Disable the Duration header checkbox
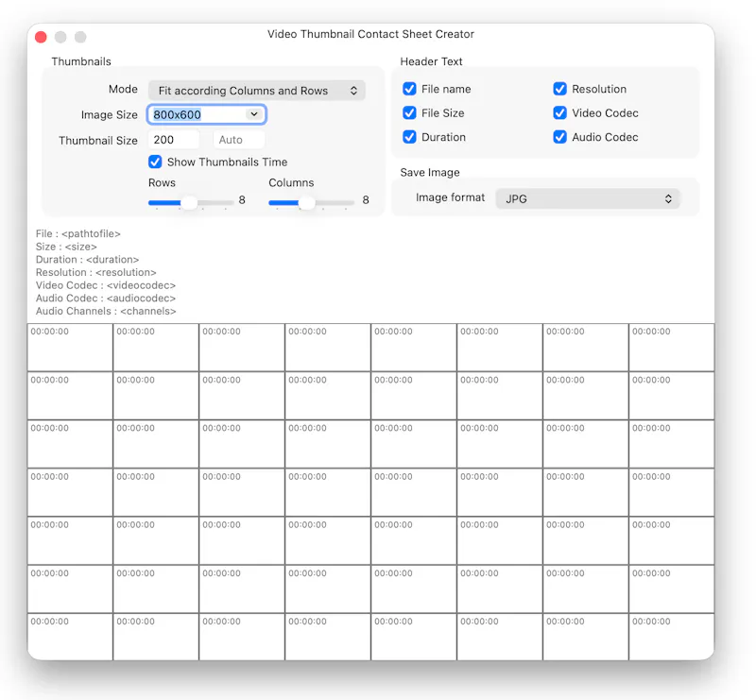This screenshot has width=756, height=700. 409,137
